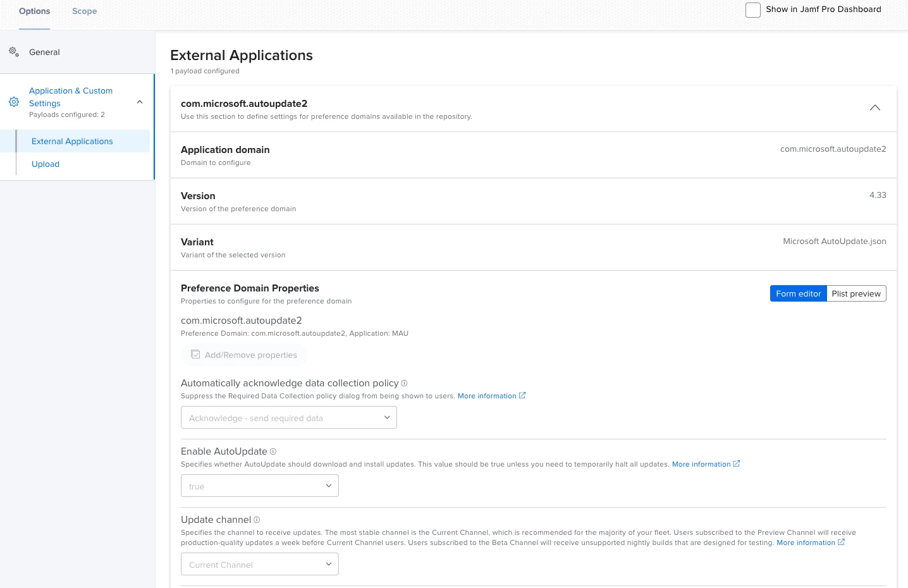Collapse the com.microsoft.autoupdate2 section chevron

[875, 107]
